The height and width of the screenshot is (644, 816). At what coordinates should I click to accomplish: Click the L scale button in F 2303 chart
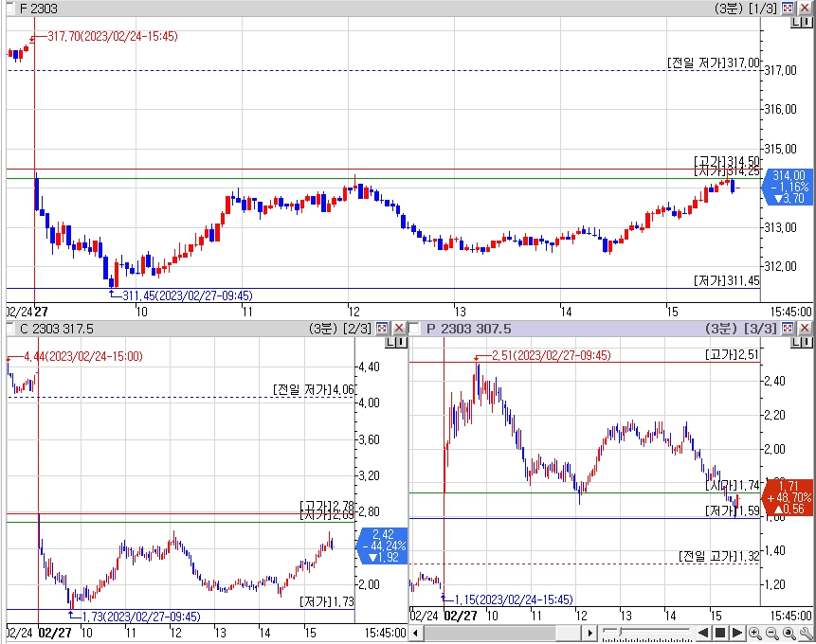click(796, 22)
